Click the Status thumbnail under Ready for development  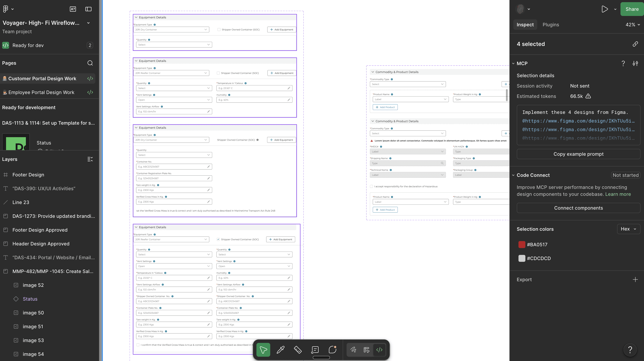coord(16,142)
